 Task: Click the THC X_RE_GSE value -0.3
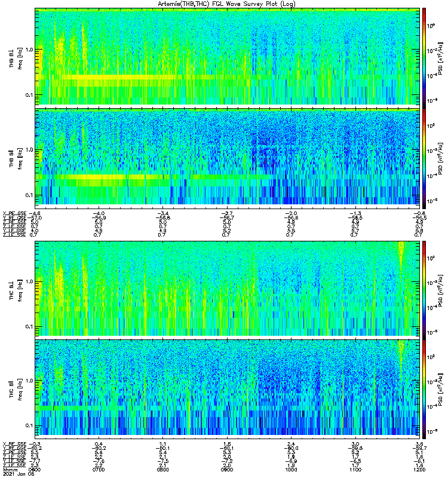point(35,444)
